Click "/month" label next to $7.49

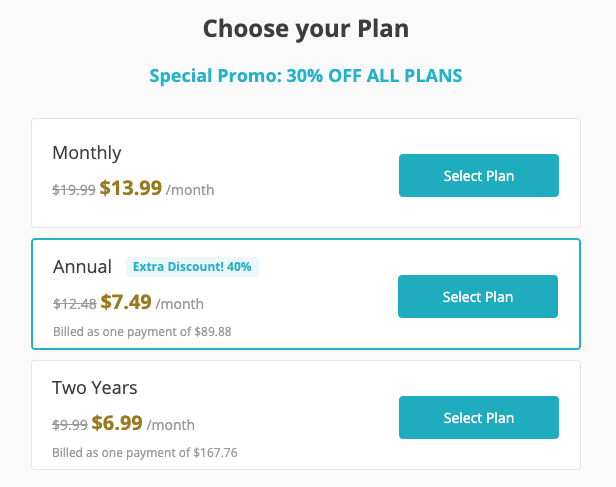point(180,304)
